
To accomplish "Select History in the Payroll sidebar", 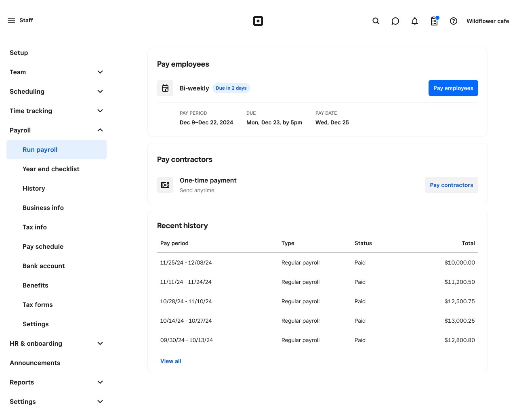I will click(x=34, y=188).
